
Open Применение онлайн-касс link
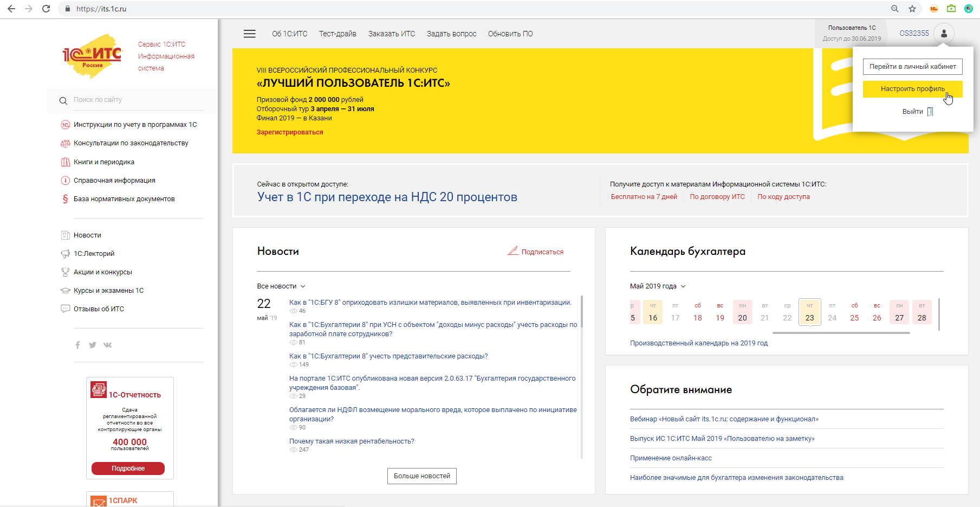coord(671,458)
